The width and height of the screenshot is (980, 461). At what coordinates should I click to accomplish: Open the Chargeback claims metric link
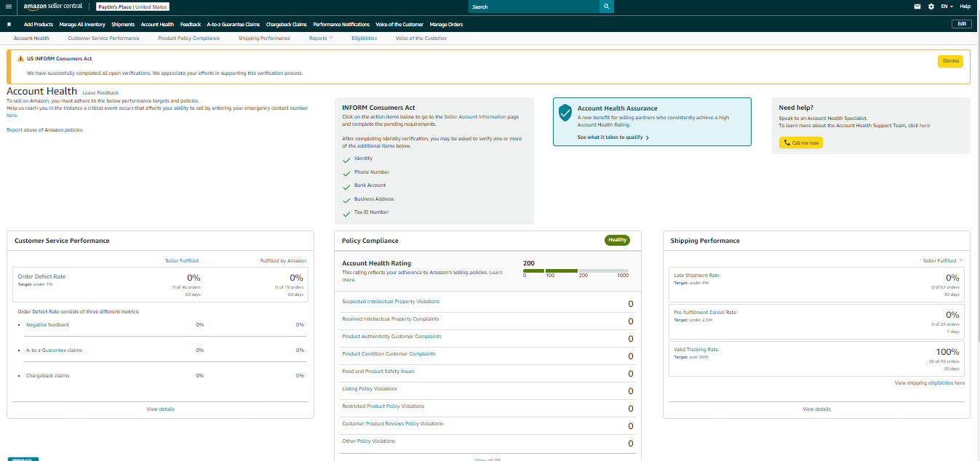47,376
